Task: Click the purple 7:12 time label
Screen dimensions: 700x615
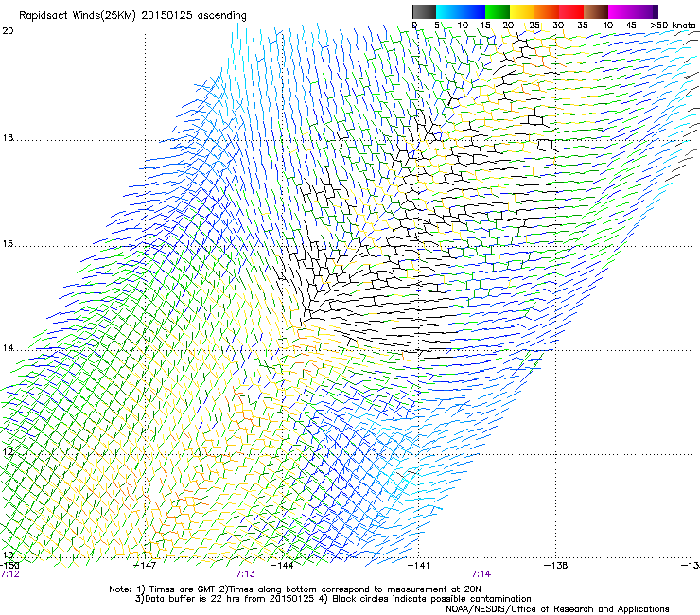Action: coord(10,574)
